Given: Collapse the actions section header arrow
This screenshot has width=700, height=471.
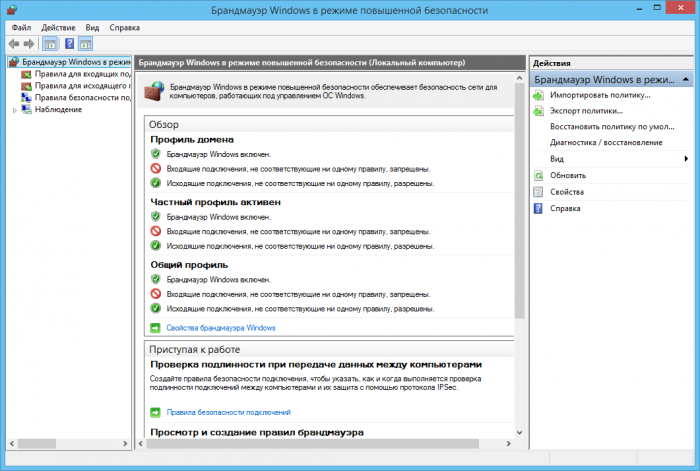Looking at the screenshot, I should (686, 80).
